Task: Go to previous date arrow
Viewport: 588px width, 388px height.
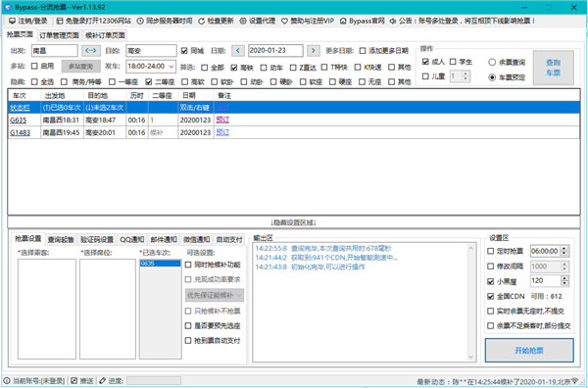Action: [238, 50]
